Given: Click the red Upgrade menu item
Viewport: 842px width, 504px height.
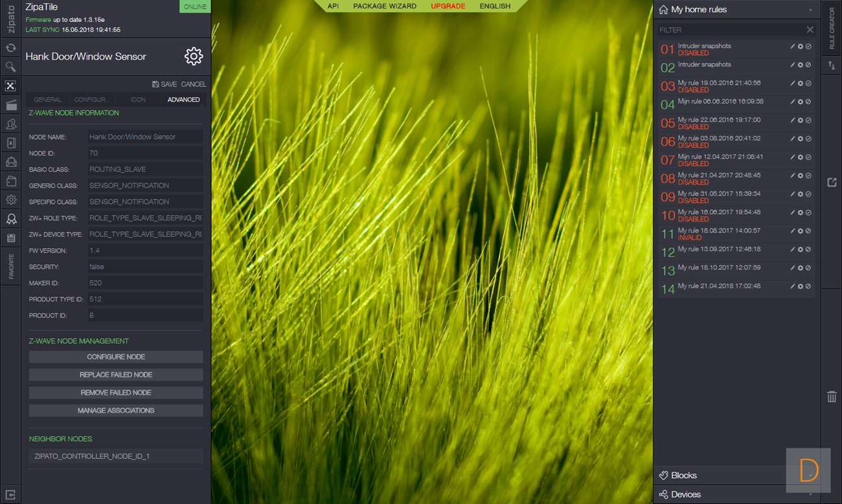Looking at the screenshot, I should click(x=448, y=6).
